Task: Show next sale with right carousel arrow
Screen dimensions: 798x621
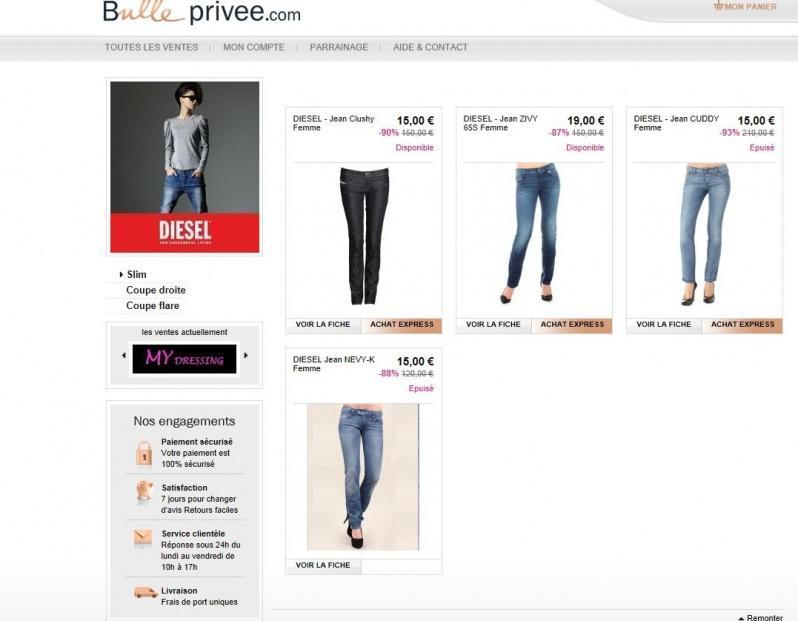Action: pos(246,355)
